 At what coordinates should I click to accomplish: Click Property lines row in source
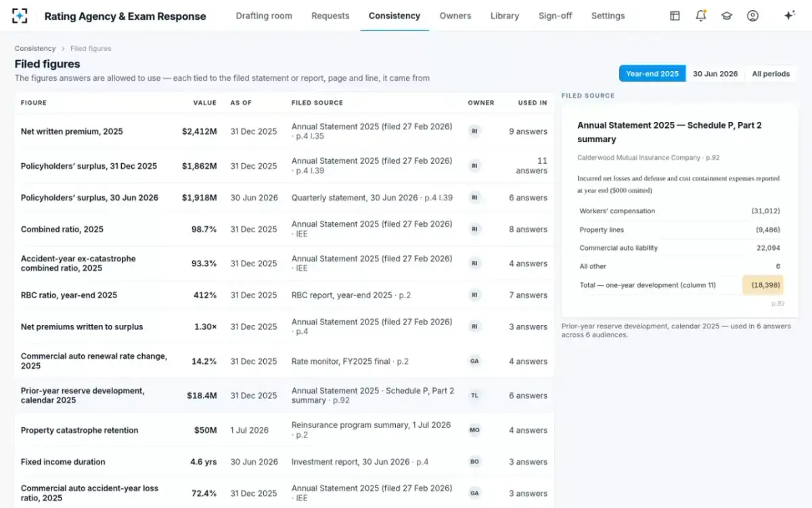[x=680, y=230]
